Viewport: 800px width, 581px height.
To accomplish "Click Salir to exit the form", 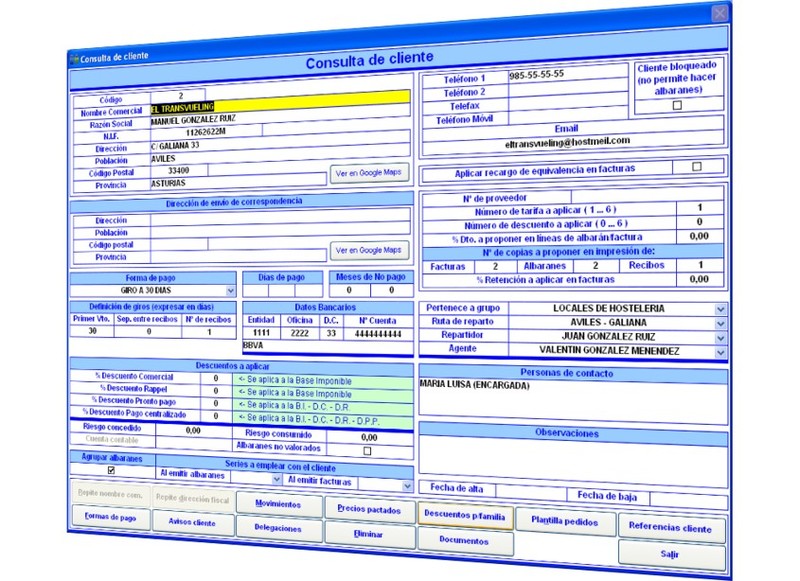I will 670,553.
